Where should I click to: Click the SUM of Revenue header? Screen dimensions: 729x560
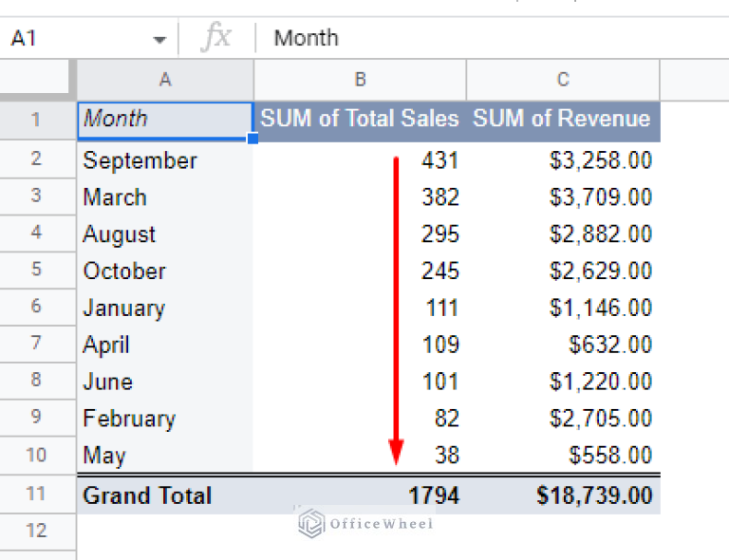562,121
